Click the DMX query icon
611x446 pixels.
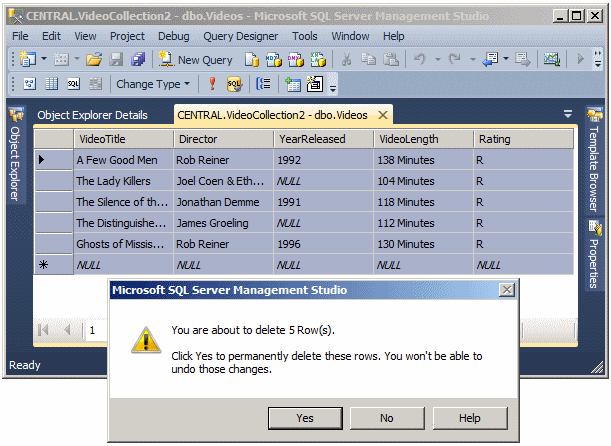(x=296, y=60)
